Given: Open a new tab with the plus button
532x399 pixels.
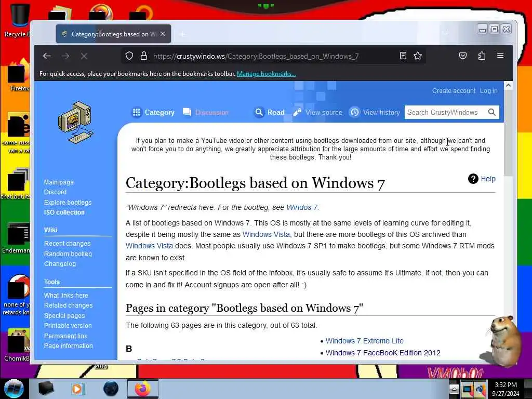Looking at the screenshot, I should point(182,34).
